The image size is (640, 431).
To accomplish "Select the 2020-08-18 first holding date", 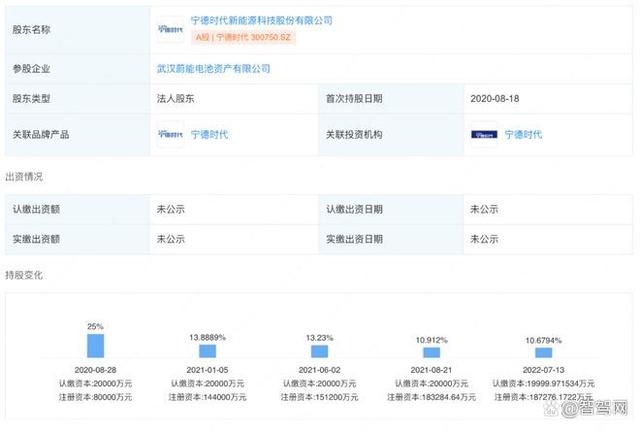I will [495, 99].
